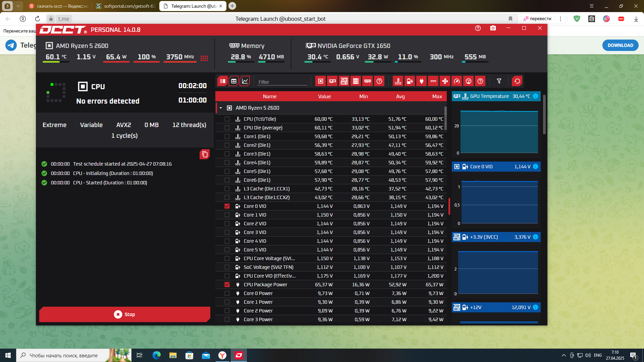Click graphs panel vertical scrollbar
Viewport: 644px width, 362px height.
coord(544,114)
